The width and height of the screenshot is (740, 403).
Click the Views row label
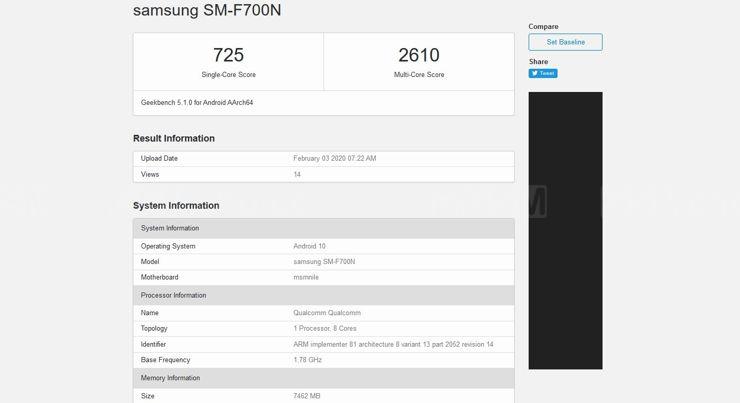tap(150, 175)
